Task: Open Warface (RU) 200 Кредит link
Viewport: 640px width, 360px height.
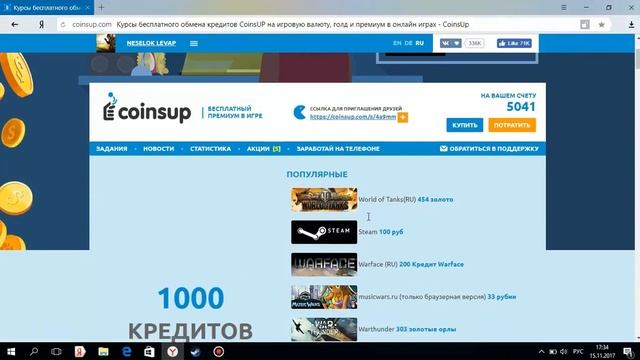Action: click(411, 264)
